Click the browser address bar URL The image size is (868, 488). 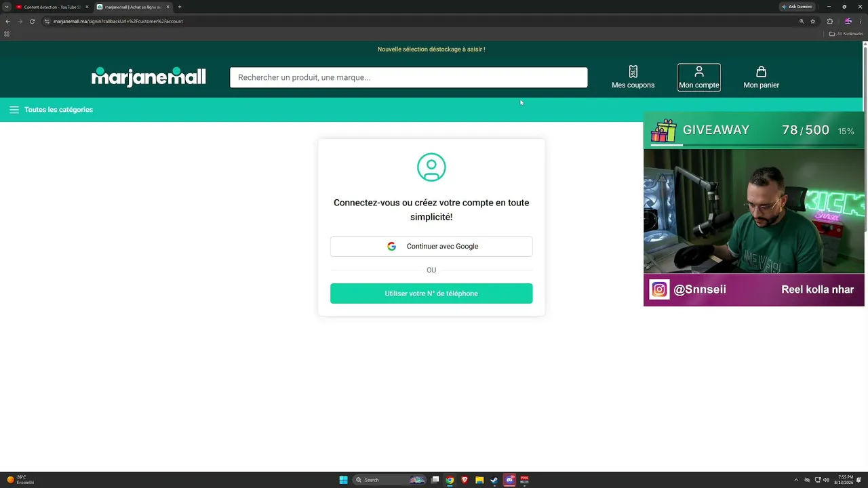pyautogui.click(x=118, y=21)
